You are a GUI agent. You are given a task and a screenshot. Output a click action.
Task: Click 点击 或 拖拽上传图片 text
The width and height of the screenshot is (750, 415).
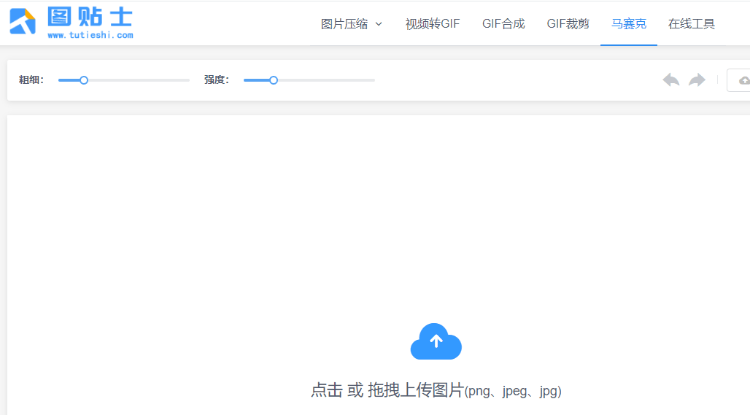click(387, 390)
